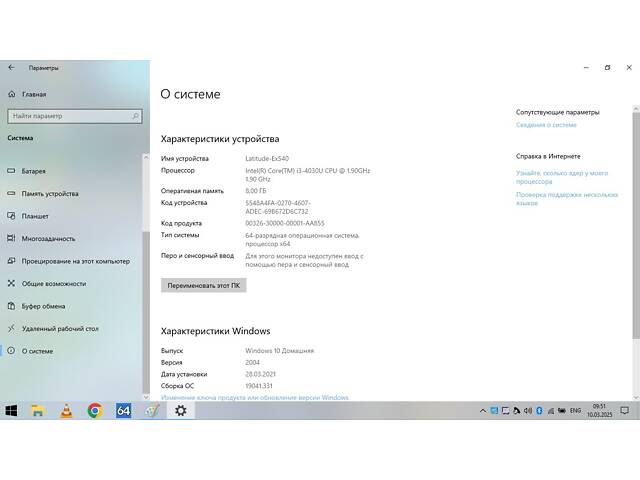Restore down the Параметры window
Screen dimensions: 640x480
click(x=607, y=68)
